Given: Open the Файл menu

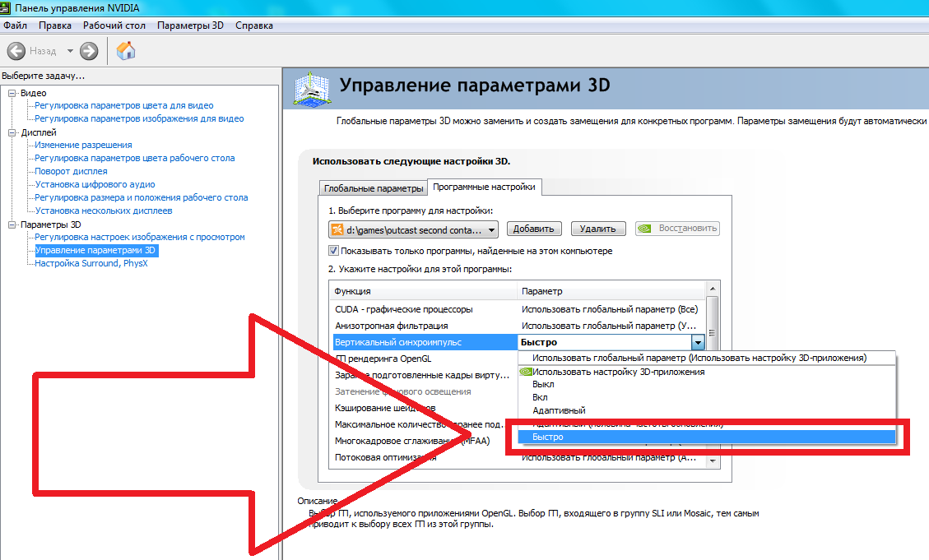Looking at the screenshot, I should pos(15,25).
